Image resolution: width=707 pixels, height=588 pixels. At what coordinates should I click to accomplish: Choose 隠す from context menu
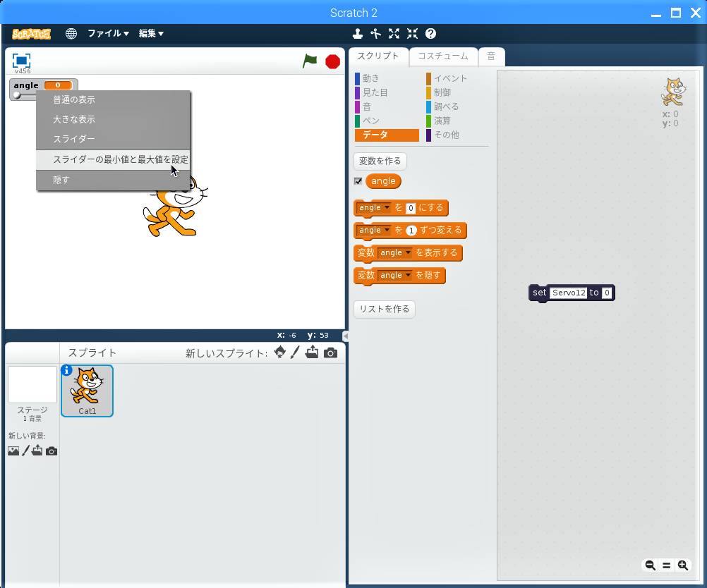click(113, 180)
